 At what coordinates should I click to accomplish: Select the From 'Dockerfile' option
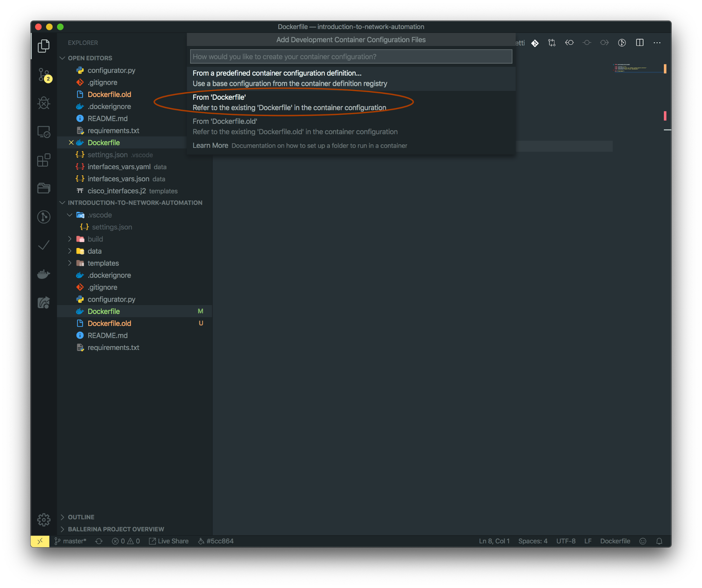(x=351, y=103)
